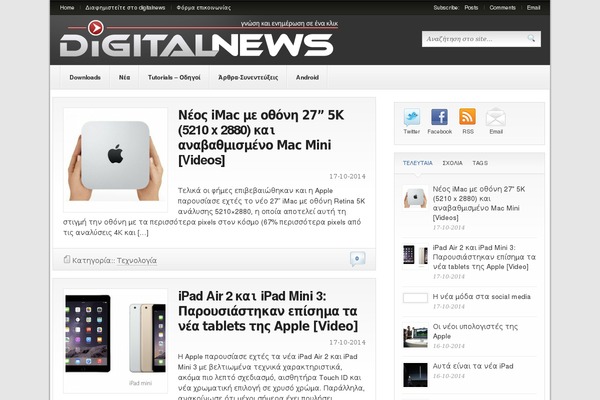Click the sidebar iPad Air 2 thumbnail

pos(415,255)
